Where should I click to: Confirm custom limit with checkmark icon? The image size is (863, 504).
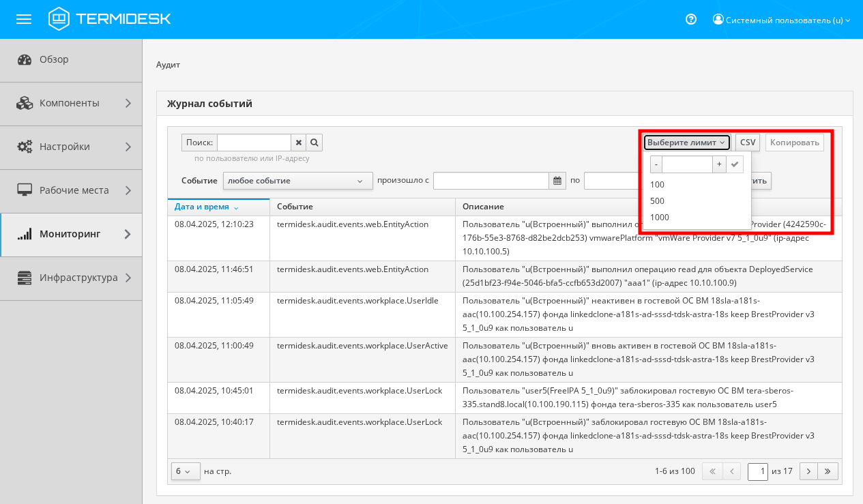(735, 164)
